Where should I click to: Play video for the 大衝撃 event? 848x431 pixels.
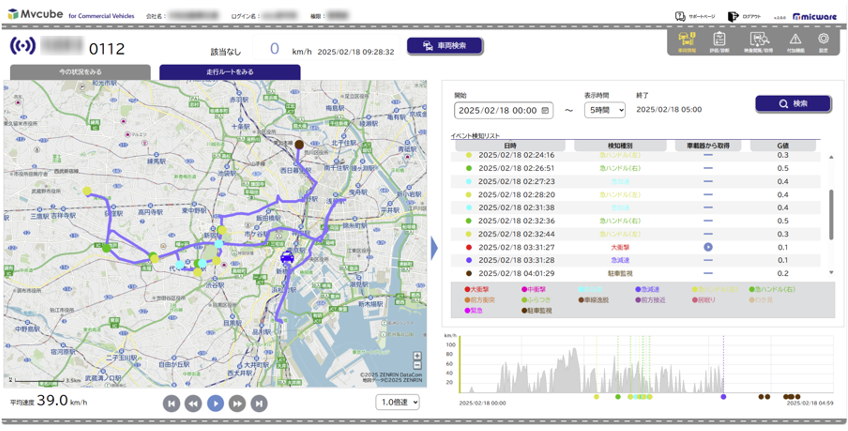tap(707, 246)
